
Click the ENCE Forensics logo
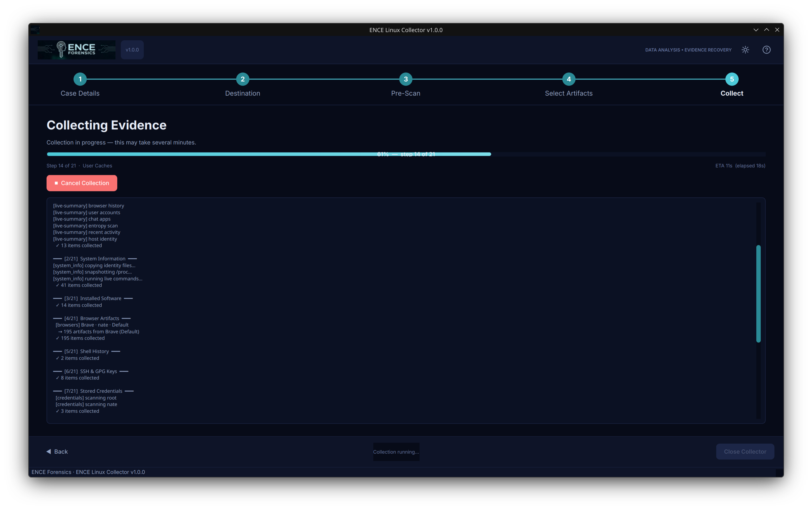77,50
